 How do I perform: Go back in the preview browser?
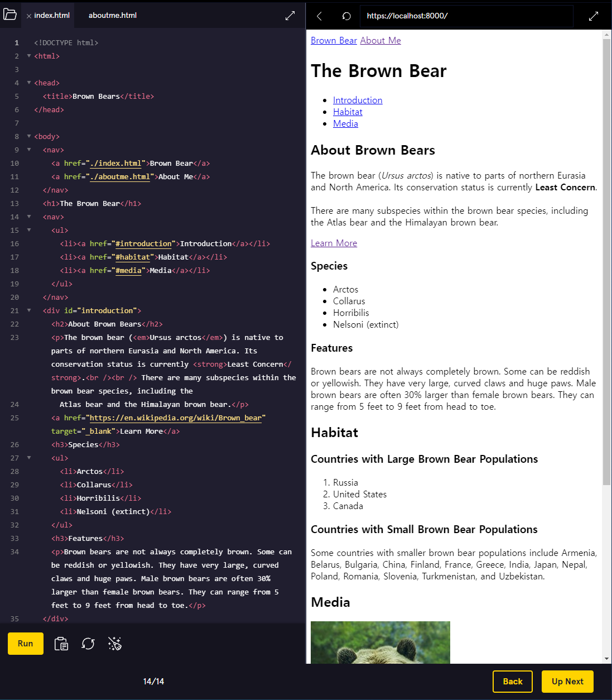319,16
